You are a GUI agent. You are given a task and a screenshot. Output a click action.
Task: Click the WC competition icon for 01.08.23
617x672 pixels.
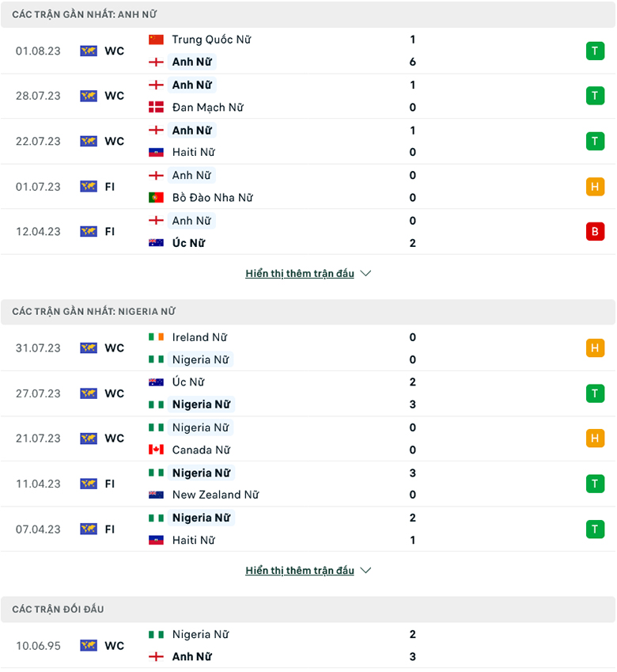(88, 51)
